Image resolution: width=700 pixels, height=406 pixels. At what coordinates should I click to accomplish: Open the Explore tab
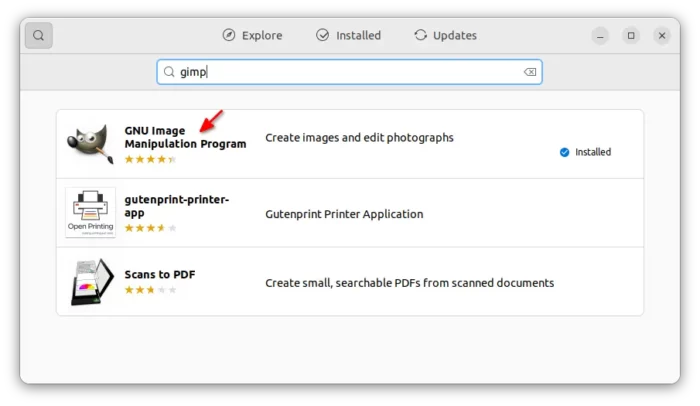253,35
